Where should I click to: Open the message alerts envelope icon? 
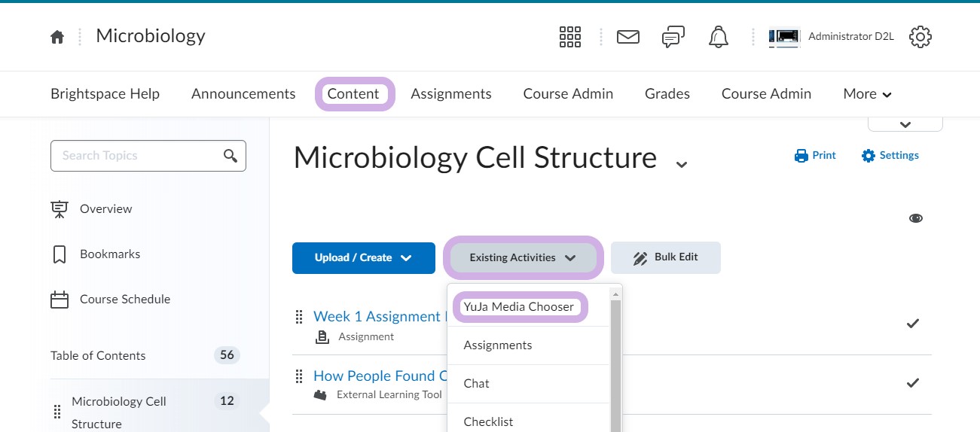627,37
